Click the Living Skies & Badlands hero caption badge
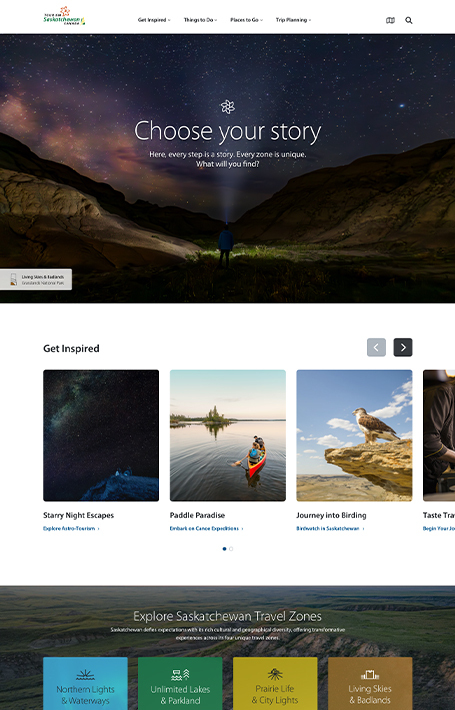Image resolution: width=455 pixels, height=710 pixels. (x=36, y=279)
